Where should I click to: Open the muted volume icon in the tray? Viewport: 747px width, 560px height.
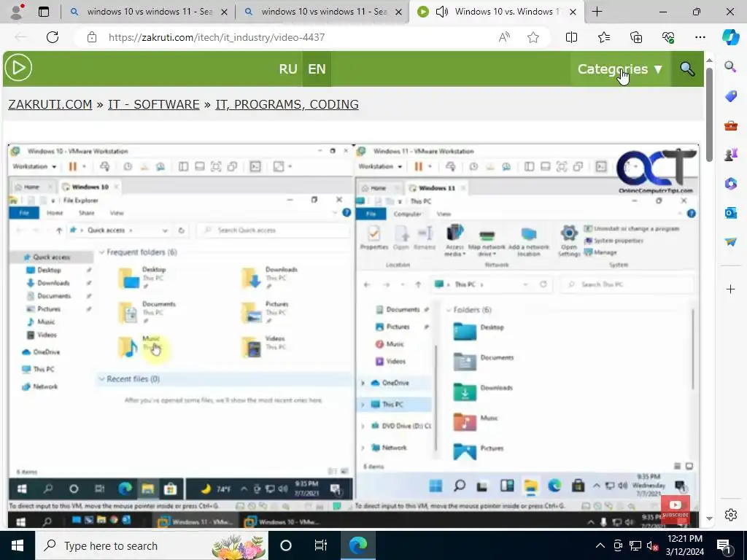pyautogui.click(x=653, y=545)
